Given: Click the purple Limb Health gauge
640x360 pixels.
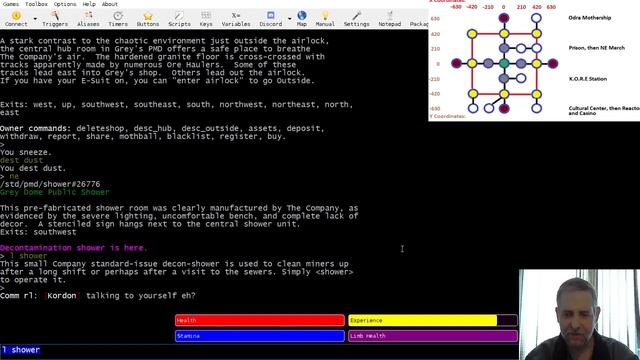Looking at the screenshot, I should tap(433, 336).
